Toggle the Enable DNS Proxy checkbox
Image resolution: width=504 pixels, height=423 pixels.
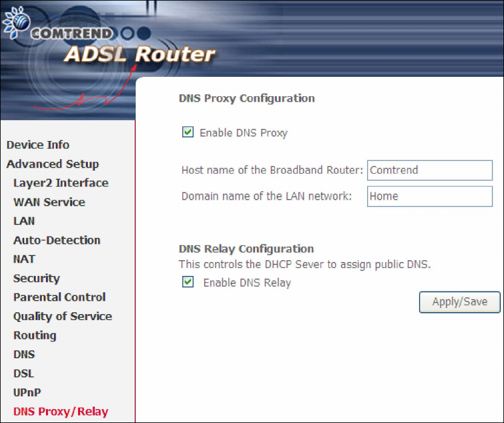coord(188,132)
